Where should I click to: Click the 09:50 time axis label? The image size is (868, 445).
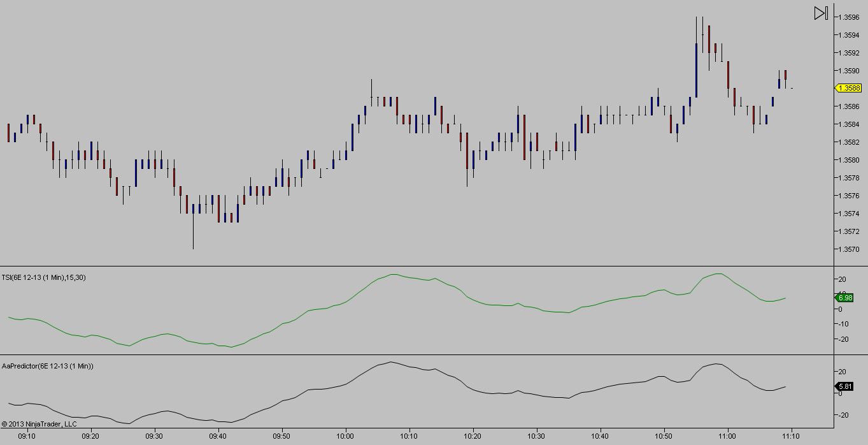pos(281,436)
